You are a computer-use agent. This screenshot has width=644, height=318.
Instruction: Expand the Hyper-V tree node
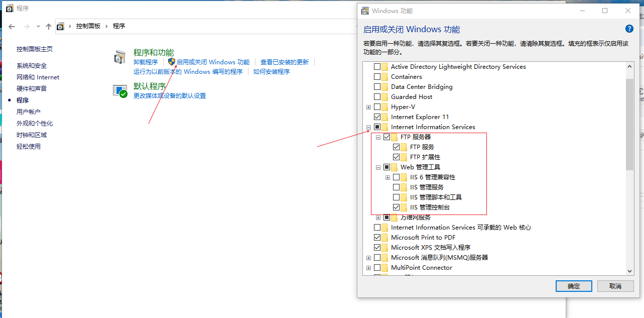click(x=368, y=107)
